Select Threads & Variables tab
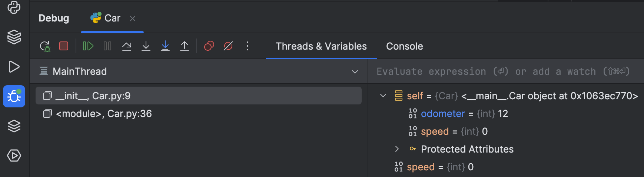Screen dimensions: 644x177 coord(321,46)
